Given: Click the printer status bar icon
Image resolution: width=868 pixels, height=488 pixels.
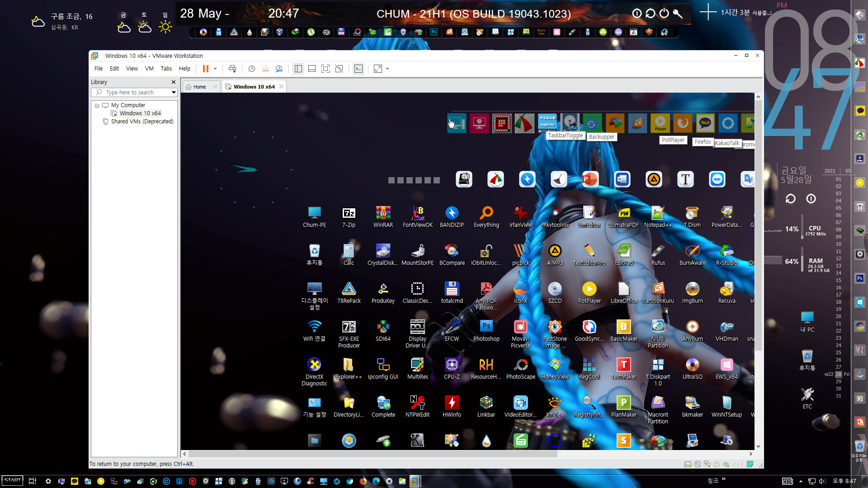Looking at the screenshot, I should click(x=717, y=464).
